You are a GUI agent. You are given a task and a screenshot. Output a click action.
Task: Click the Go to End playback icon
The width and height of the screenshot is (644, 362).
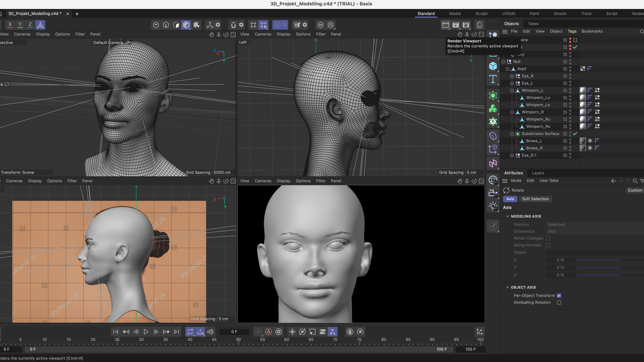pyautogui.click(x=176, y=332)
